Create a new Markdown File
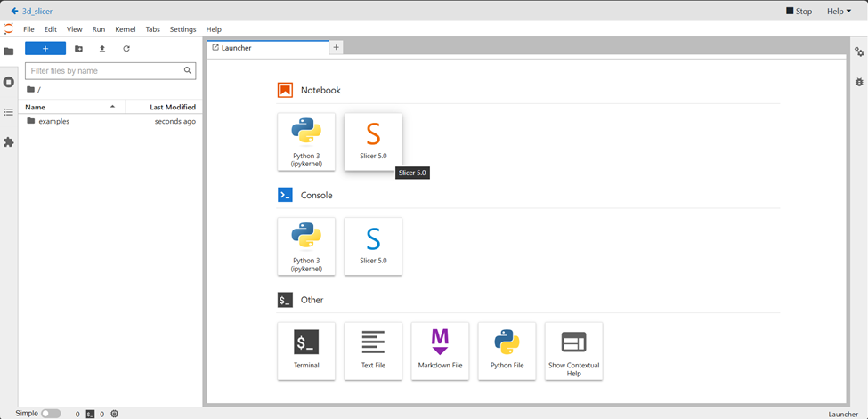 440,351
